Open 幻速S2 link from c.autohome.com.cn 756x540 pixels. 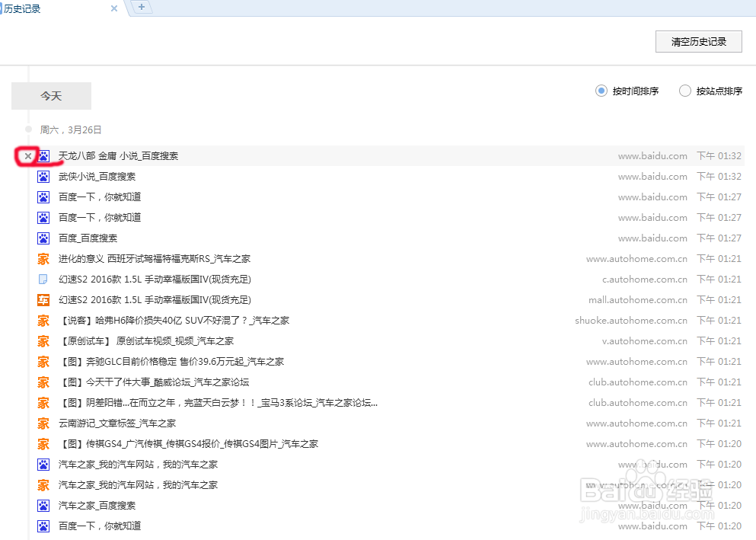pyautogui.click(x=155, y=280)
